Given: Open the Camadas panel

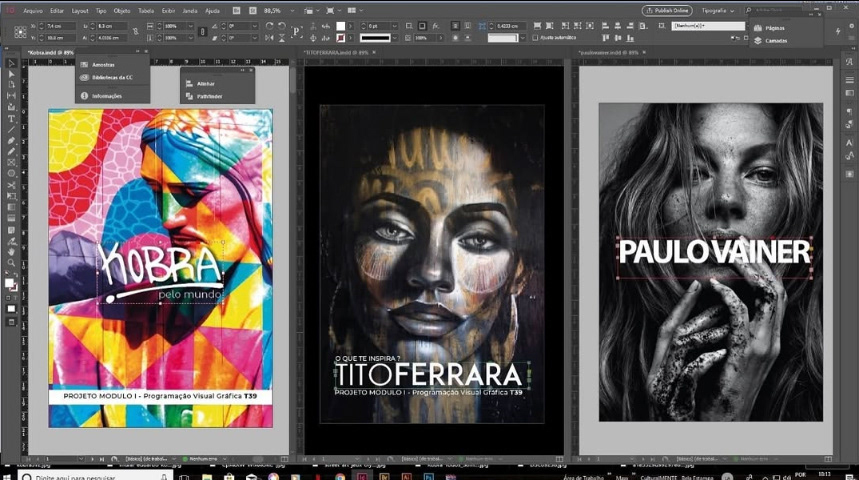Looking at the screenshot, I should point(776,41).
